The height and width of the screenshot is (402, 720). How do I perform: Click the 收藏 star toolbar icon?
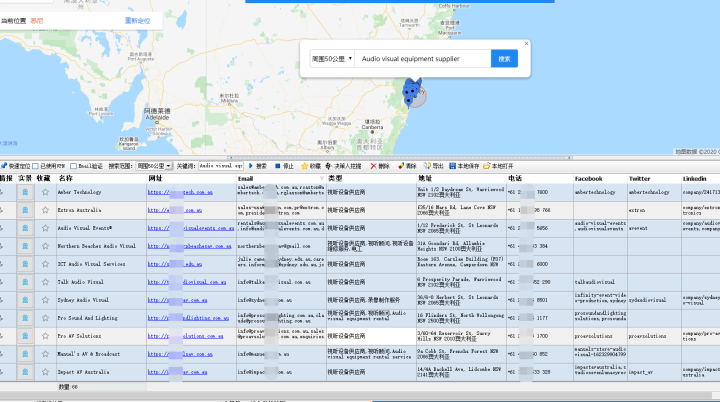tap(304, 166)
